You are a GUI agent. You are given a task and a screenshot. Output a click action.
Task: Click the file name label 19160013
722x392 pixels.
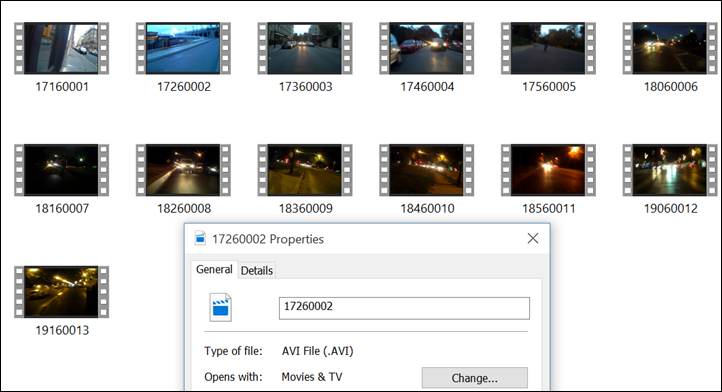click(x=62, y=330)
